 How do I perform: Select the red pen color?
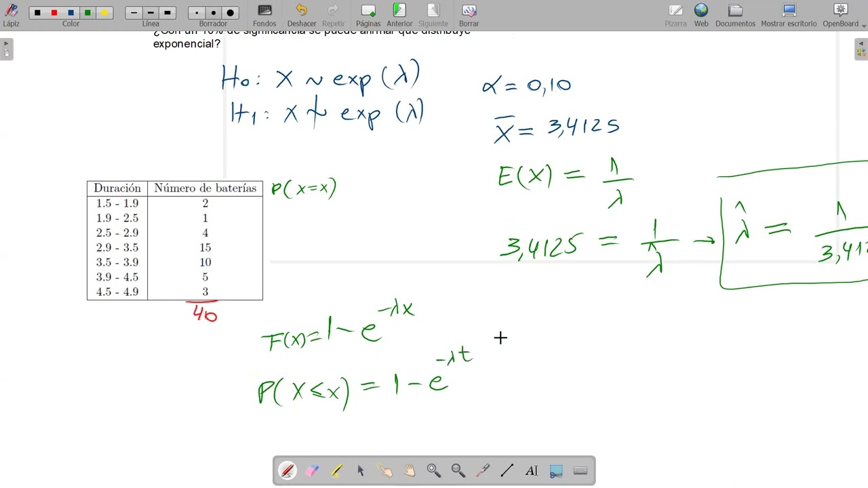tap(54, 13)
